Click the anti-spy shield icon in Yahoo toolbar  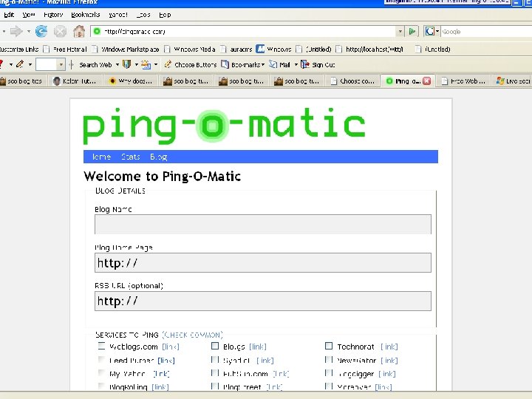point(126,64)
